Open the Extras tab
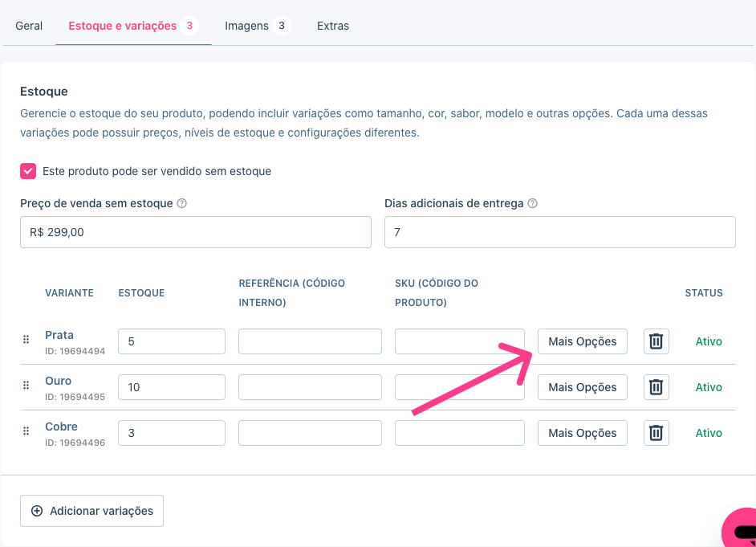The width and height of the screenshot is (756, 547). pyautogui.click(x=333, y=26)
